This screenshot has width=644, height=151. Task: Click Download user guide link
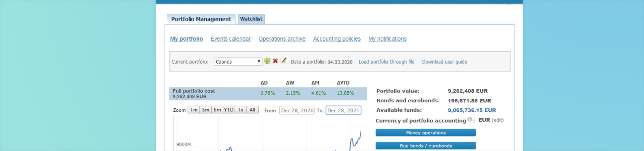click(444, 62)
